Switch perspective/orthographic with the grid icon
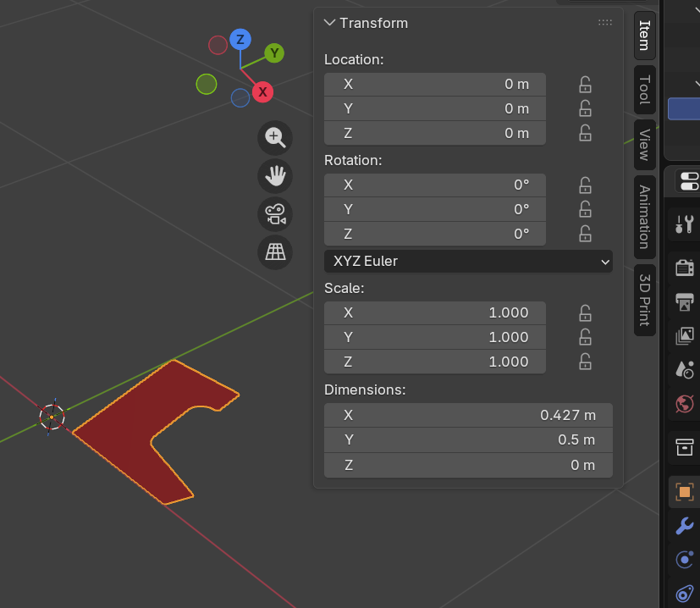The height and width of the screenshot is (608, 700). pos(274,251)
